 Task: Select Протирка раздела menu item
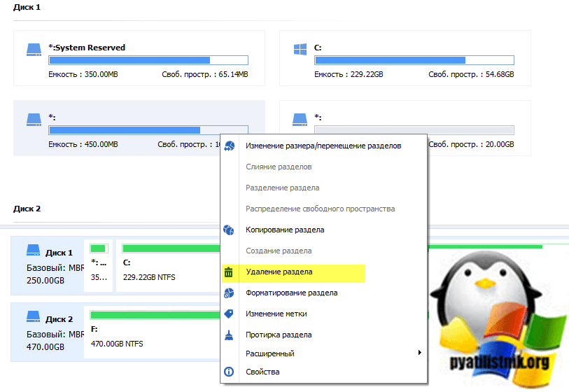279,335
